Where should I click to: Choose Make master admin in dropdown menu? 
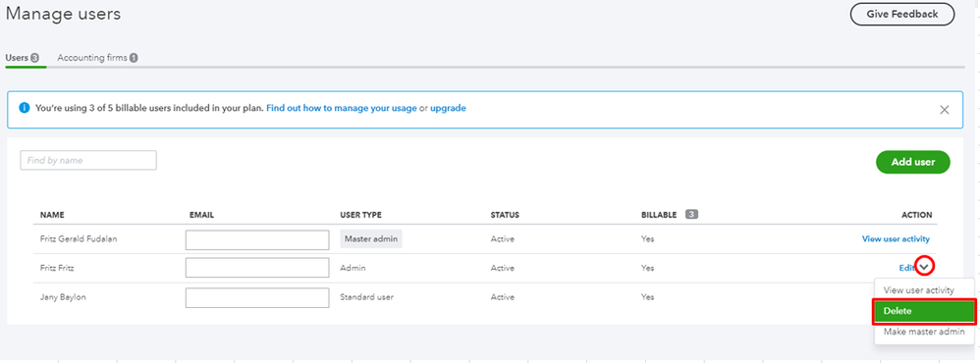coord(924,333)
